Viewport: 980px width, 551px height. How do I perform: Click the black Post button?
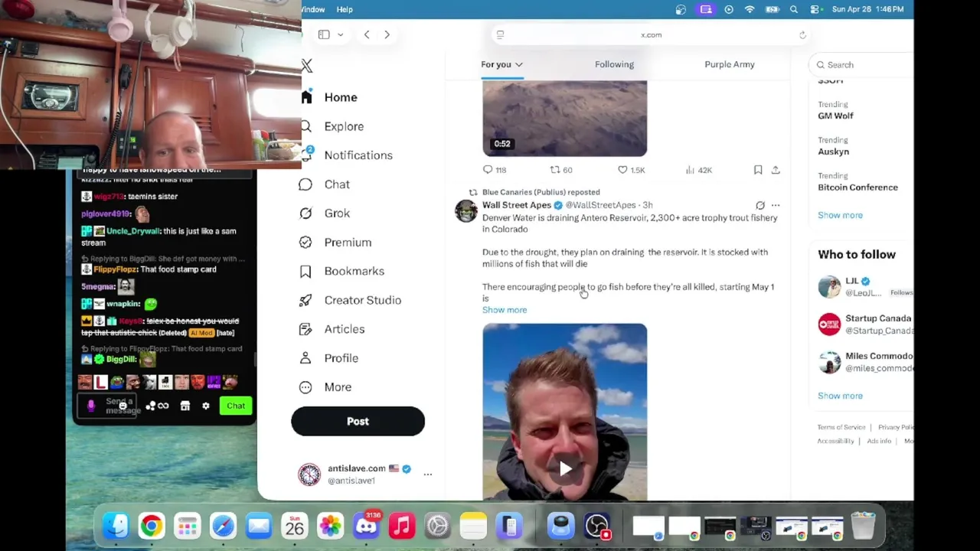pos(358,421)
